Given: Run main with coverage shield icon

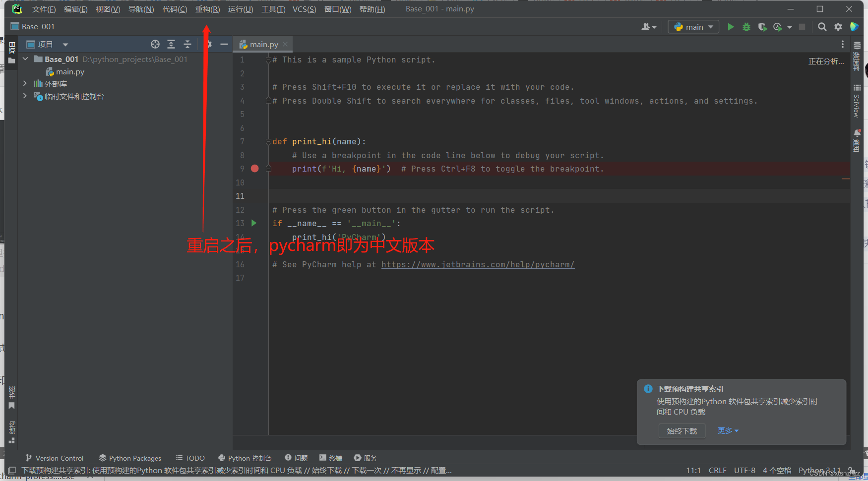Looking at the screenshot, I should click(762, 27).
